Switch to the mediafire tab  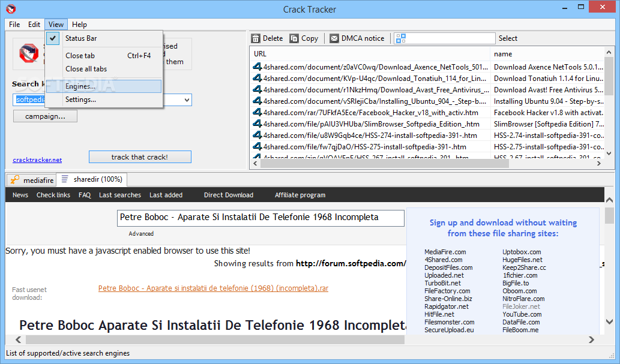pyautogui.click(x=32, y=180)
